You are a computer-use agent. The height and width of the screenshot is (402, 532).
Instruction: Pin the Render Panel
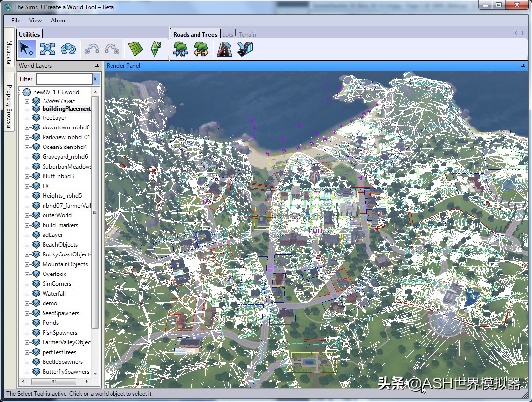pyautogui.click(x=523, y=66)
